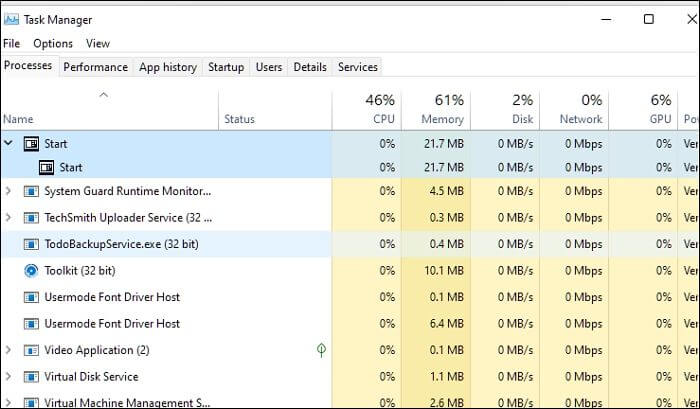700x409 pixels.
Task: Click the Virtual Disk Service icon
Action: point(30,377)
